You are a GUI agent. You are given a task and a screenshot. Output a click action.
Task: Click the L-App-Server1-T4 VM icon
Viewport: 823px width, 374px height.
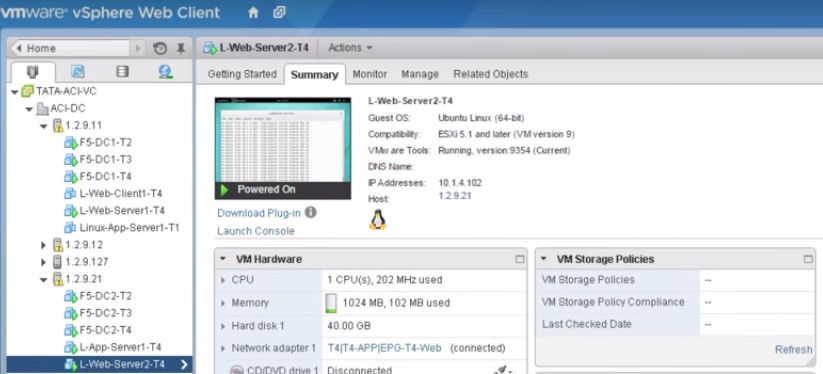(71, 347)
